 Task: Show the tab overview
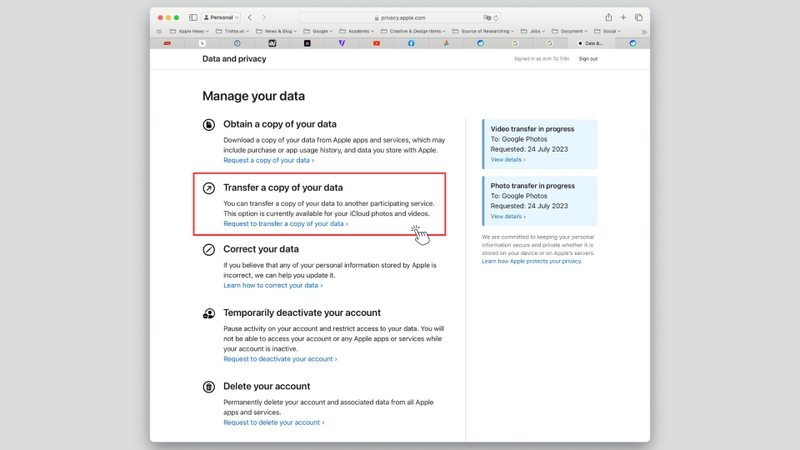pyautogui.click(x=639, y=17)
